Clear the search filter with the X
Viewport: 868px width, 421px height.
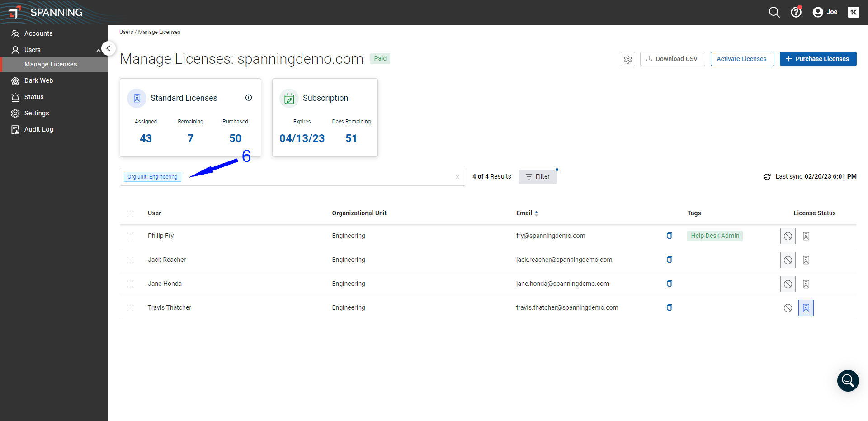click(x=458, y=177)
